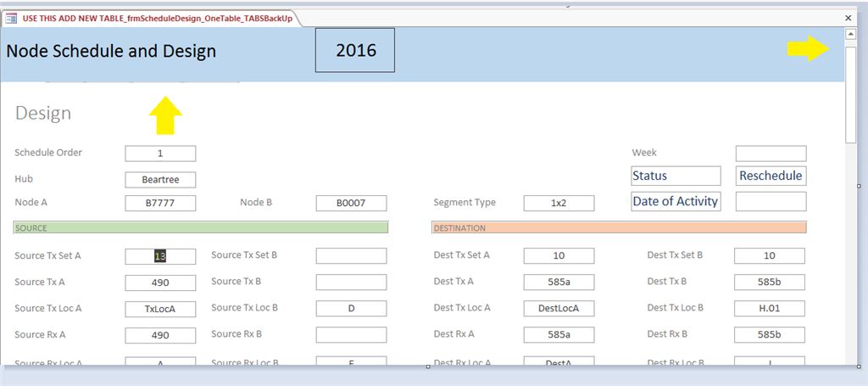Image resolution: width=868 pixels, height=386 pixels.
Task: Click the Week label
Action: coord(644,153)
